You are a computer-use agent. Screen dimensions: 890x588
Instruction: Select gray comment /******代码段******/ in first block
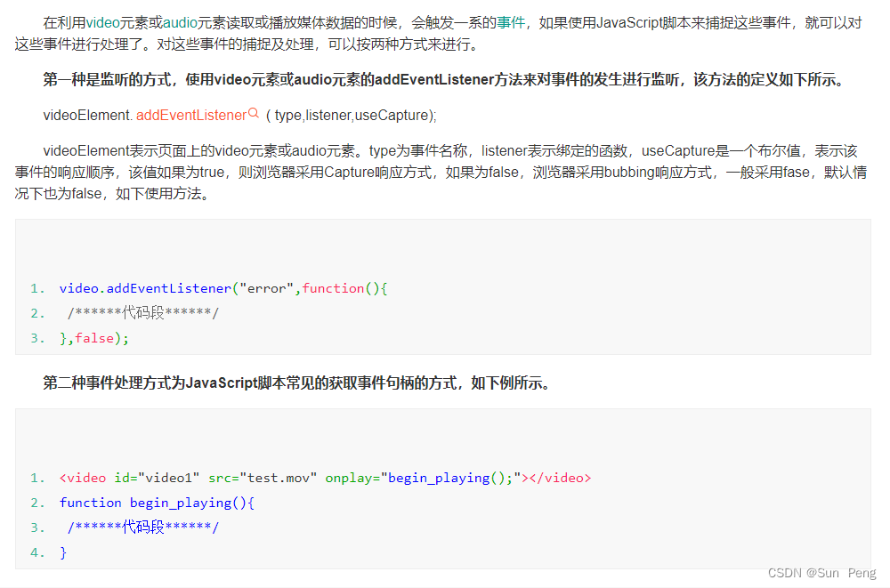coord(143,313)
